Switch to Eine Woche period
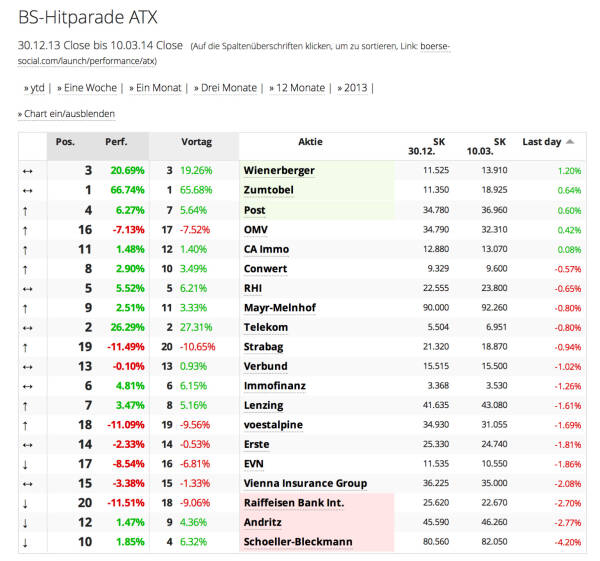 click(87, 88)
